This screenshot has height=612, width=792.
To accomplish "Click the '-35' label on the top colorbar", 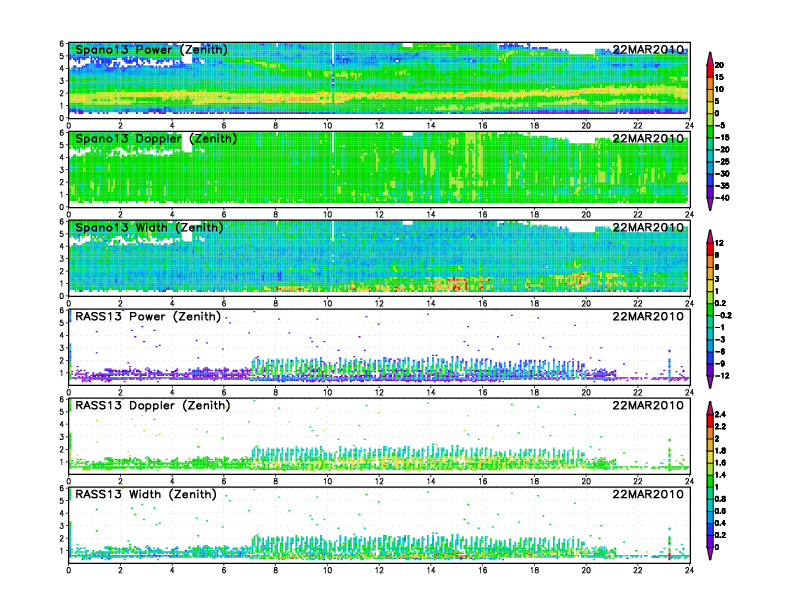I will coord(722,186).
